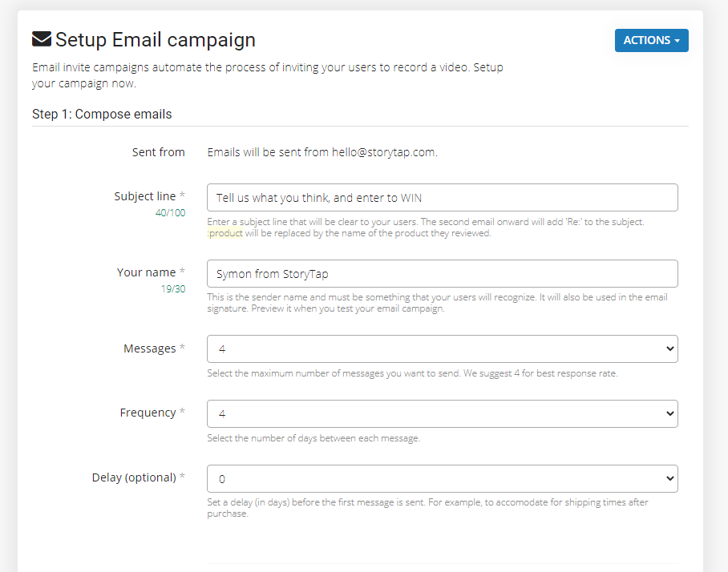This screenshot has width=728, height=572.
Task: Click the Your name label
Action: (x=147, y=272)
